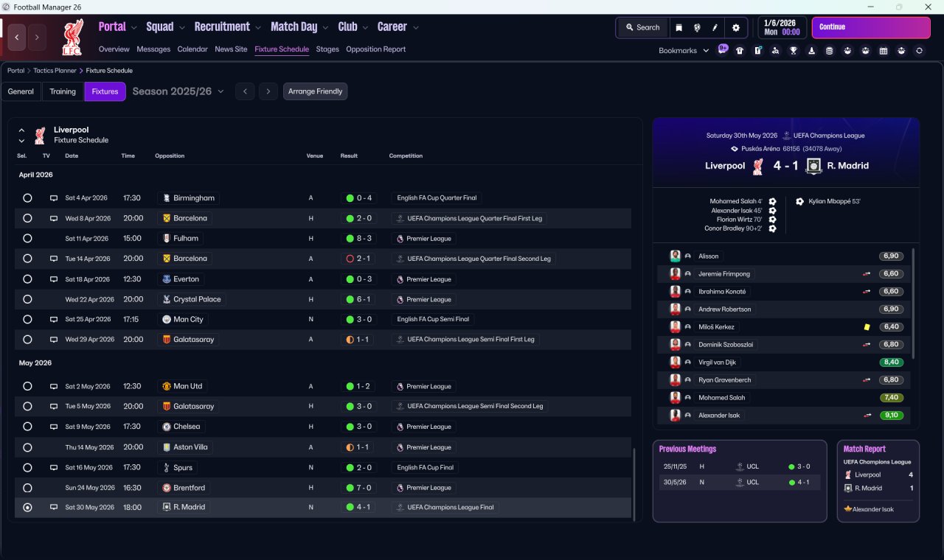Open the Season 2025/26 dropdown
The height and width of the screenshot is (560, 944).
[x=178, y=91]
